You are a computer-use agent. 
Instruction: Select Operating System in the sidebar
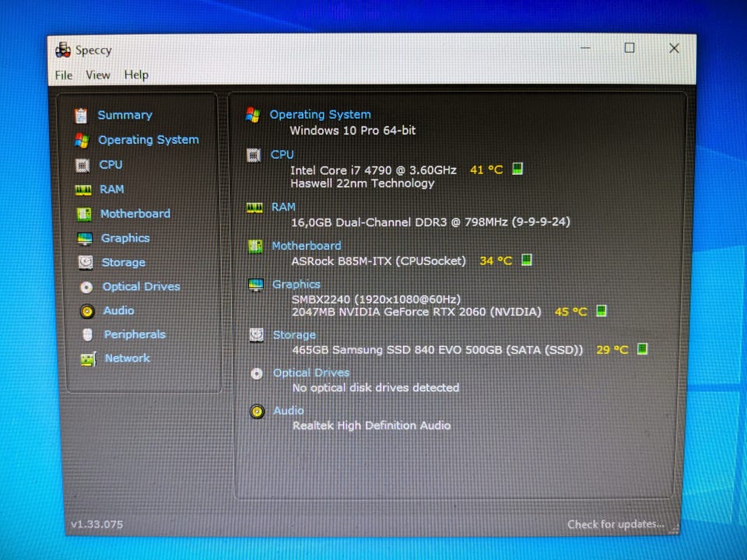pyautogui.click(x=149, y=140)
